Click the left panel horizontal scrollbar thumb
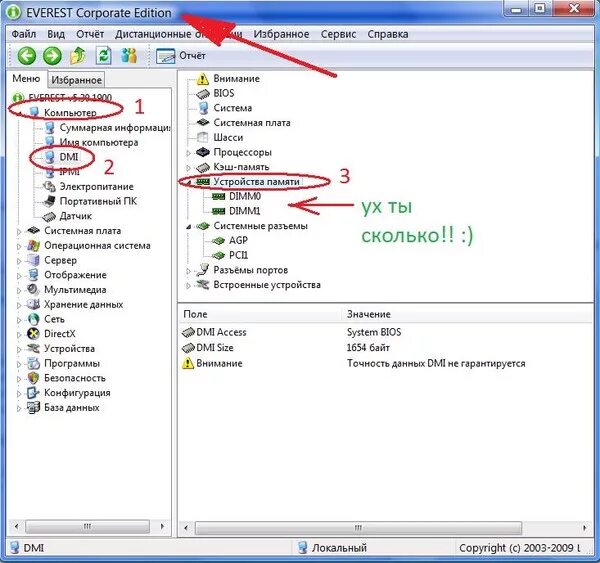Viewport: 600px width, 563px height. coord(87,527)
